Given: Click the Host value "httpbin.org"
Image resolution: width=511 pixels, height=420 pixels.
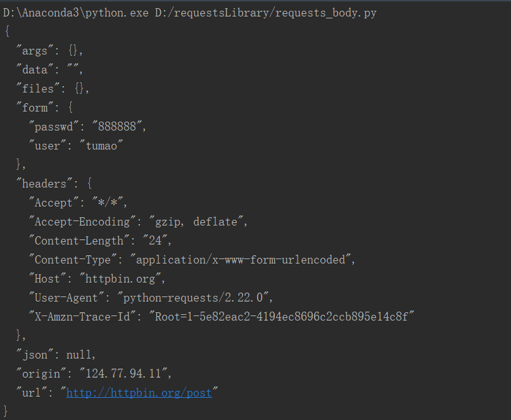Looking at the screenshot, I should tap(120, 279).
